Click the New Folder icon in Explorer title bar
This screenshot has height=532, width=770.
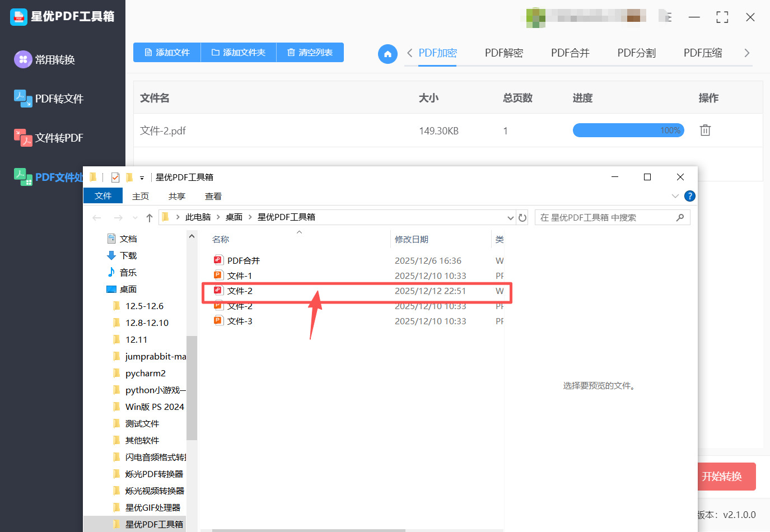click(x=129, y=178)
